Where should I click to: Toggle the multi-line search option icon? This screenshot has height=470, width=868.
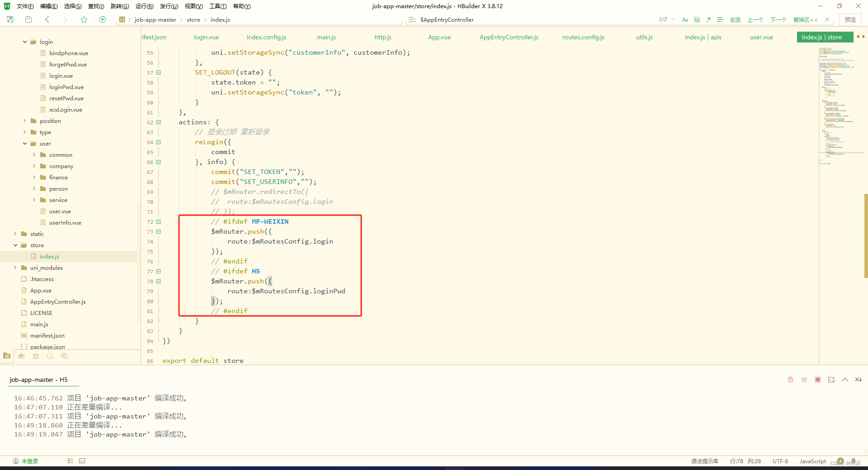[x=720, y=19]
